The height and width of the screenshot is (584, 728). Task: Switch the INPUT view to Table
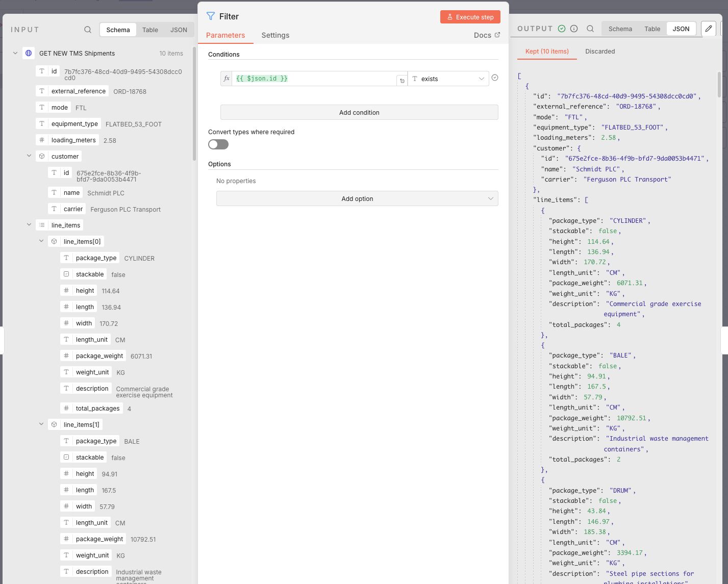pos(150,30)
